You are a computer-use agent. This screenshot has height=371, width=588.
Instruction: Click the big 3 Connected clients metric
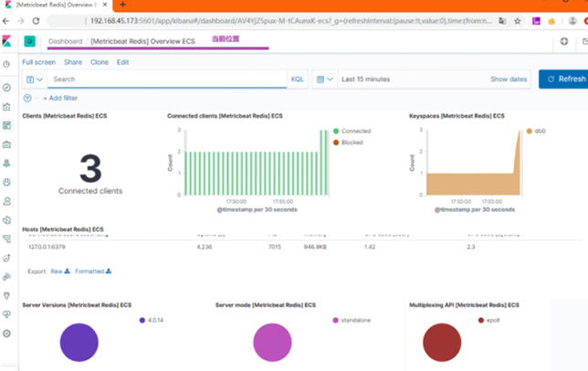(90, 168)
